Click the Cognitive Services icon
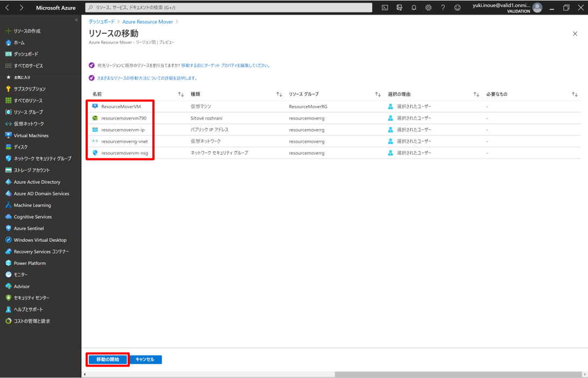This screenshot has height=378, width=588. tap(8, 217)
